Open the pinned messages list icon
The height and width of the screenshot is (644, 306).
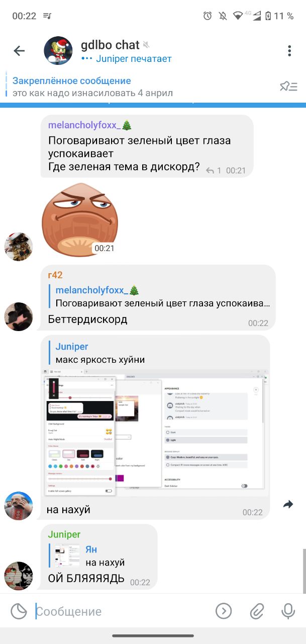coord(288,87)
